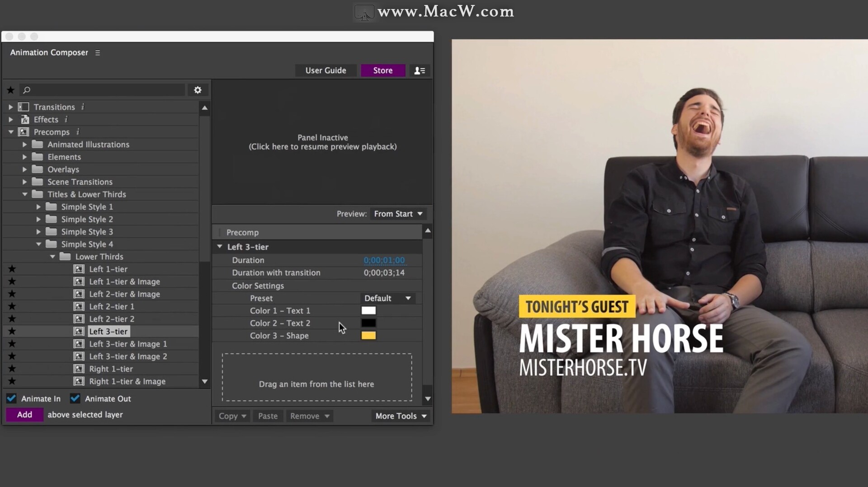Image resolution: width=868 pixels, height=487 pixels.
Task: Click the Overlays folder icon
Action: 38,169
